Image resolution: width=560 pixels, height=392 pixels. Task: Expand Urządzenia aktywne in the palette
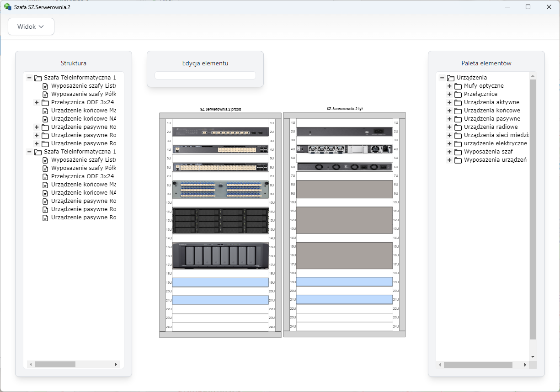(449, 102)
